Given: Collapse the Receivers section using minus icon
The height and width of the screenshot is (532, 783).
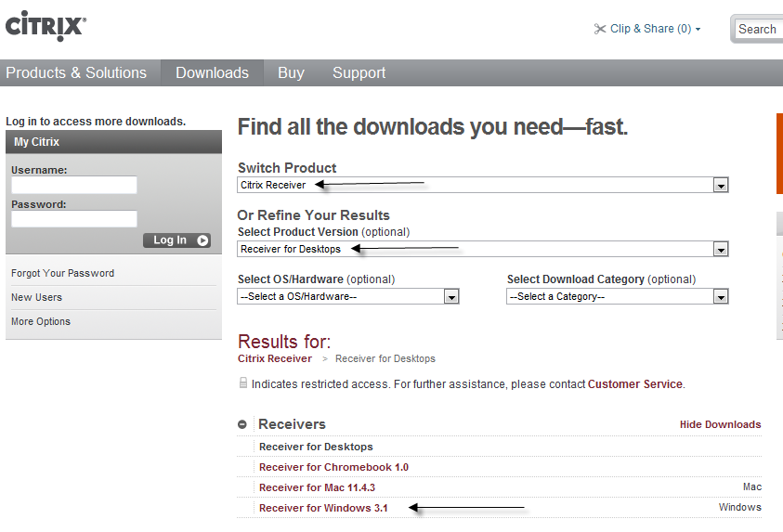Looking at the screenshot, I should point(242,424).
